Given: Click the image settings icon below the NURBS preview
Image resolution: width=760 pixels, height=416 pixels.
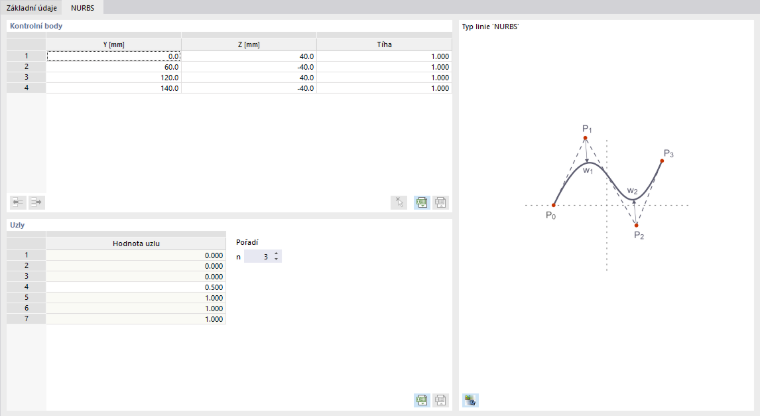Looking at the screenshot, I should [x=471, y=400].
